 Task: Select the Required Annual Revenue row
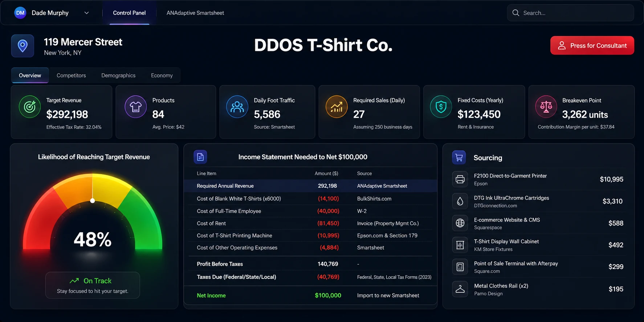310,186
